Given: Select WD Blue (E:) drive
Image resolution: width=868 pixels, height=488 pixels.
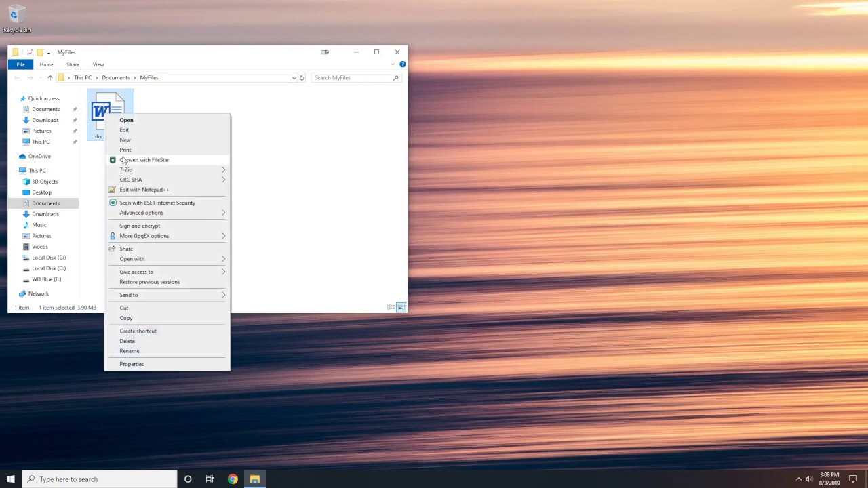Looking at the screenshot, I should click(46, 279).
